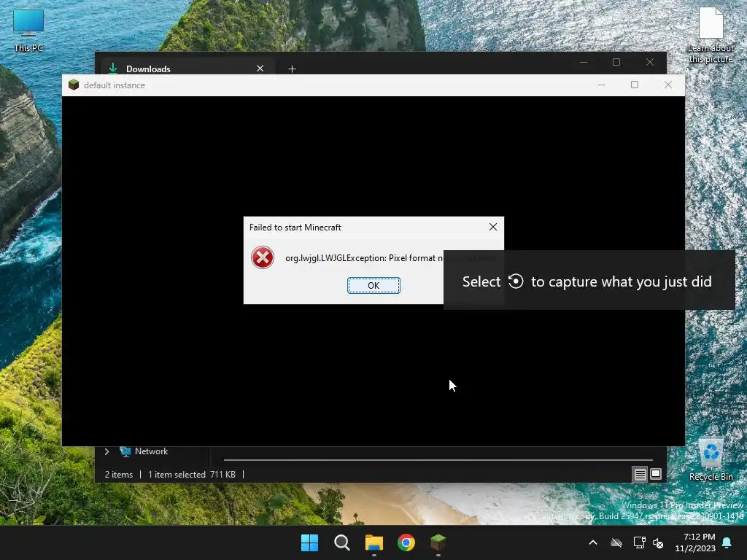Image resolution: width=747 pixels, height=560 pixels.
Task: Open File Explorer from the taskbar
Action: click(374, 542)
